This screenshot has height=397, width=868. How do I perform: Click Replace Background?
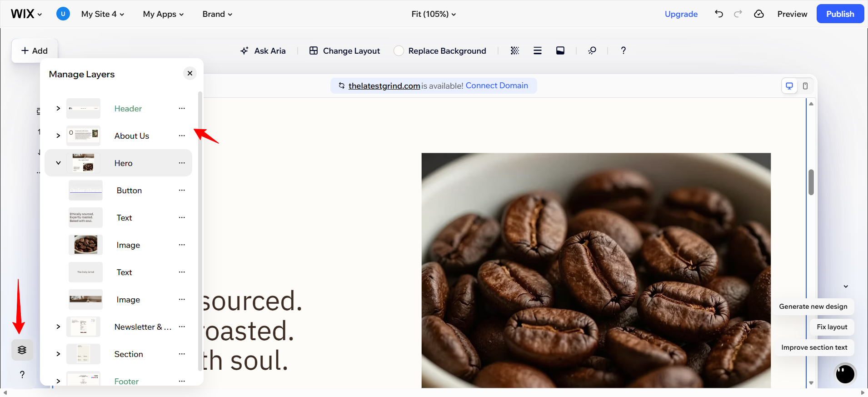(440, 51)
